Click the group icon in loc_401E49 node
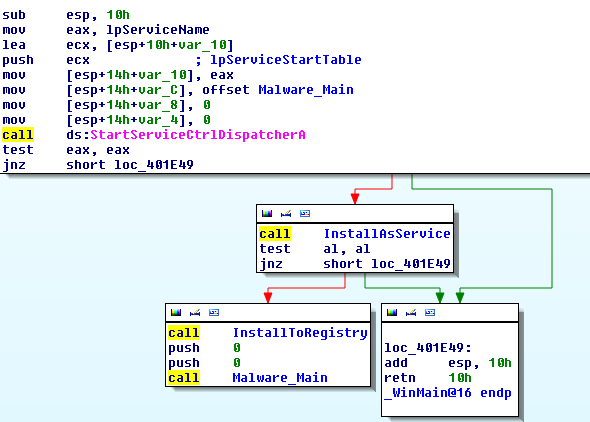The image size is (590, 422). 430,313
